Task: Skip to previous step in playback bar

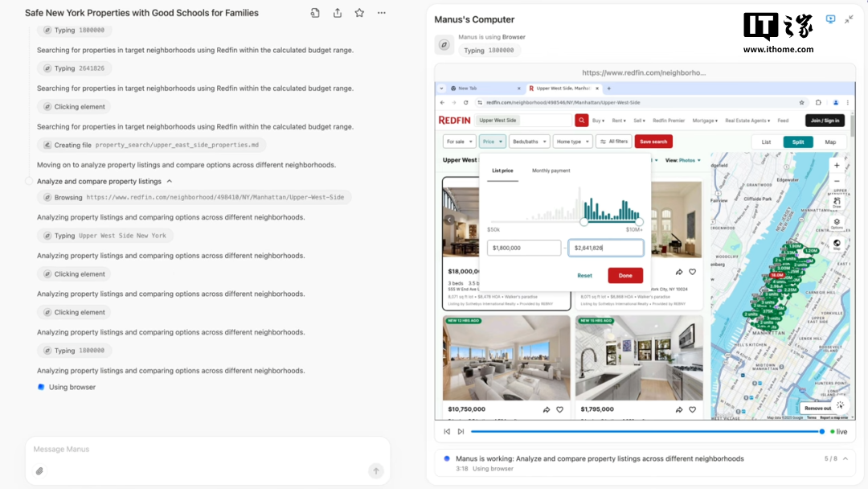Action: click(x=447, y=432)
